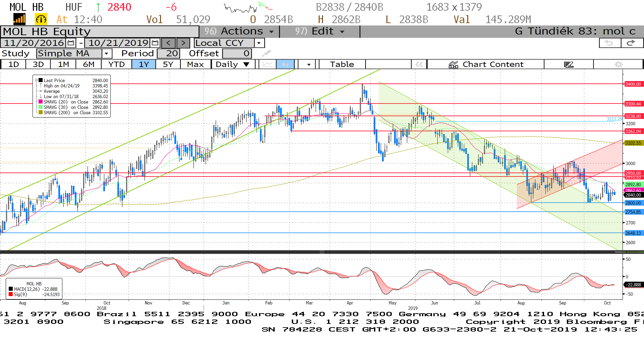
Task: Click the 2892.80 green moving average label
Action: (x=633, y=185)
